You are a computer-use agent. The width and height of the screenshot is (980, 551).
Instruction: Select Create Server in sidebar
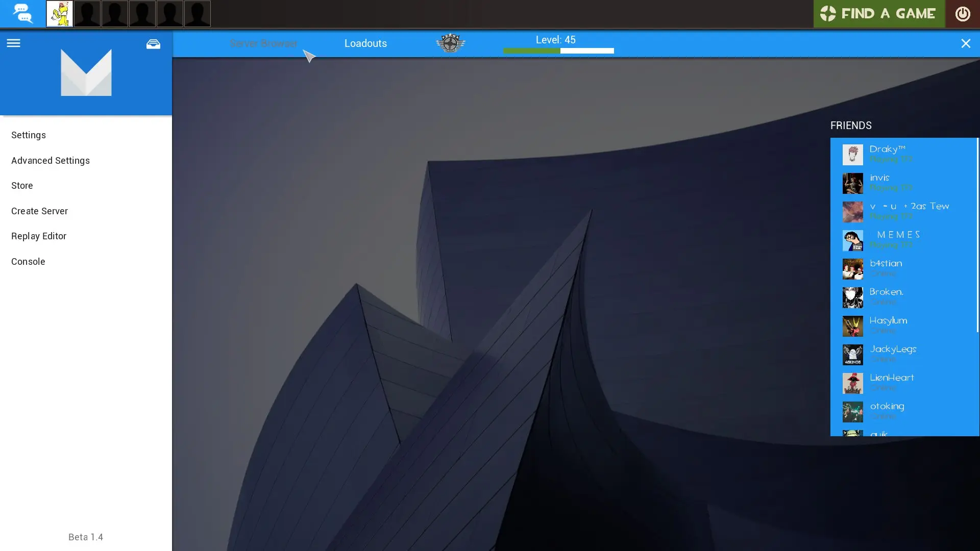[39, 211]
